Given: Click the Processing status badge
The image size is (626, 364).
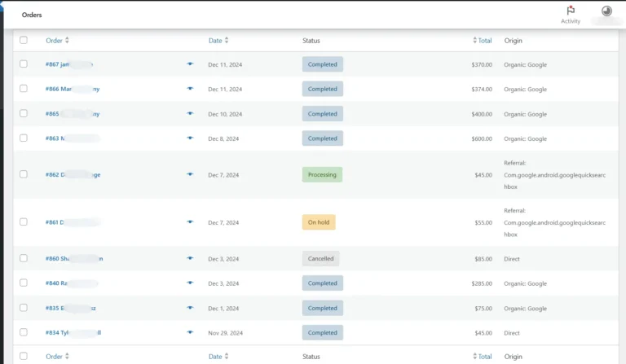Looking at the screenshot, I should tap(322, 174).
